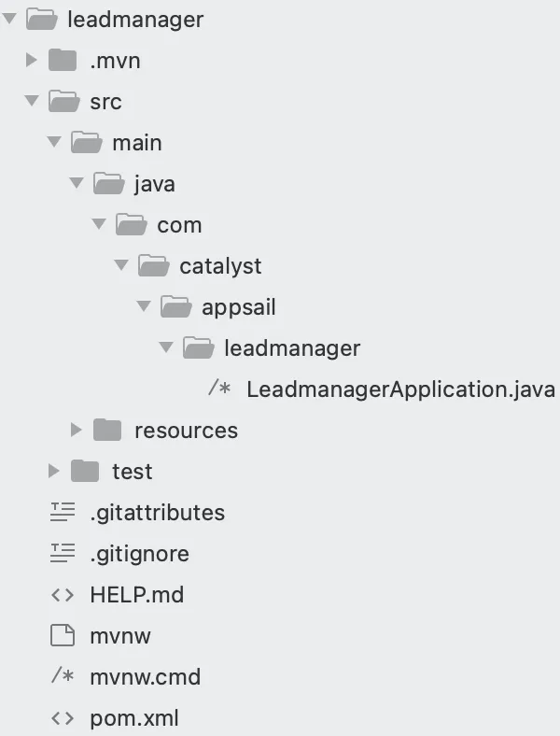The height and width of the screenshot is (736, 560).
Task: Select the appsail folder label
Action: point(238,307)
